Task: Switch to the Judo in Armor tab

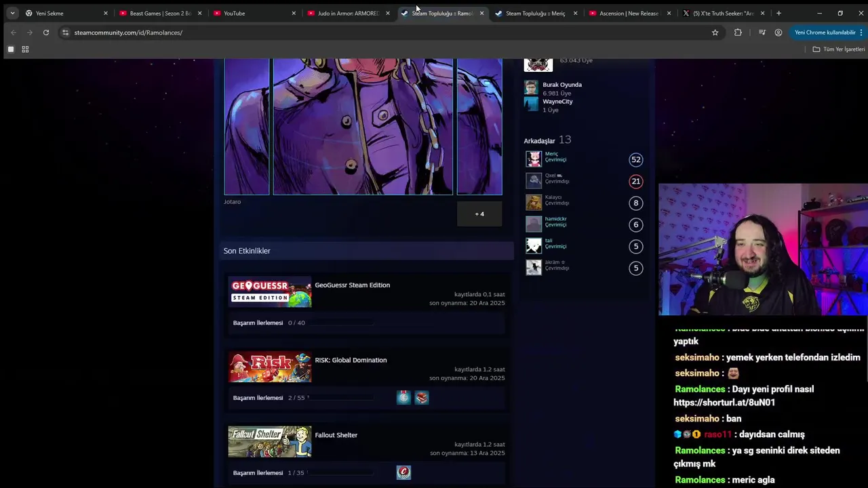Action: click(348, 13)
